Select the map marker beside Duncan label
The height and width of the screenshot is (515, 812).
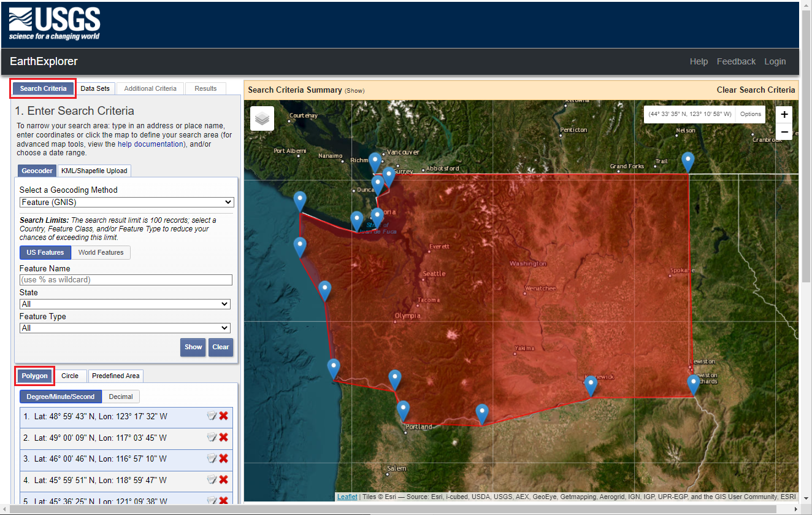378,186
